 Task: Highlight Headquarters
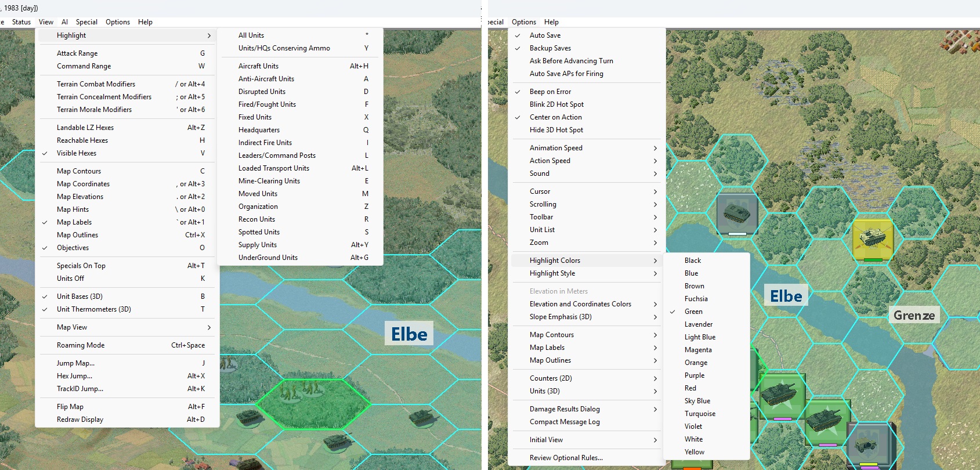(x=301, y=130)
